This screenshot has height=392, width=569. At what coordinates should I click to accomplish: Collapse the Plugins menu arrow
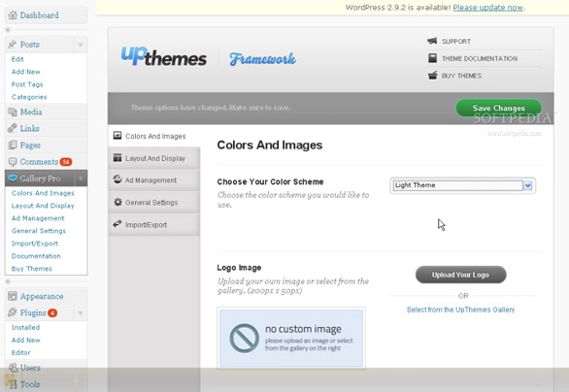pos(81,312)
